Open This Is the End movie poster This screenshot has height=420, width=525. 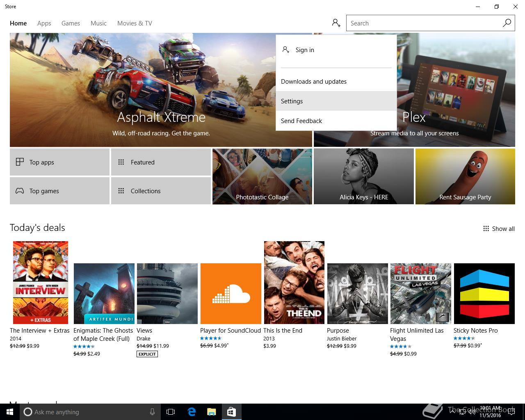point(294,283)
